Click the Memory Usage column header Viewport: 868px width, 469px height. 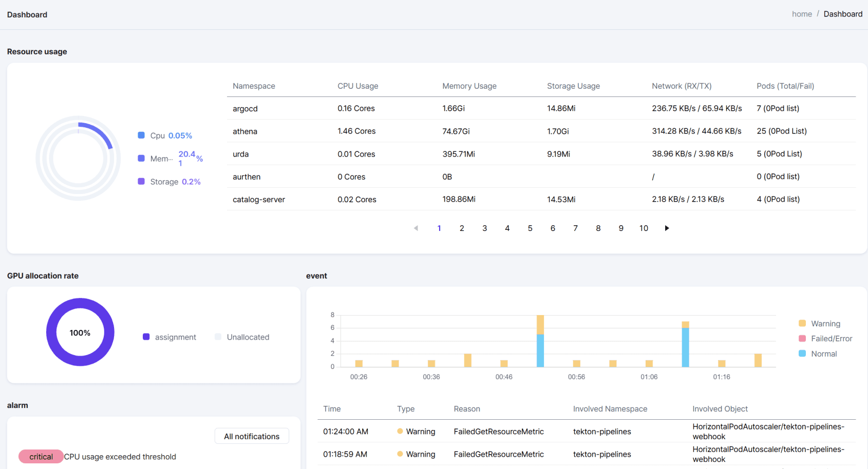(x=469, y=86)
